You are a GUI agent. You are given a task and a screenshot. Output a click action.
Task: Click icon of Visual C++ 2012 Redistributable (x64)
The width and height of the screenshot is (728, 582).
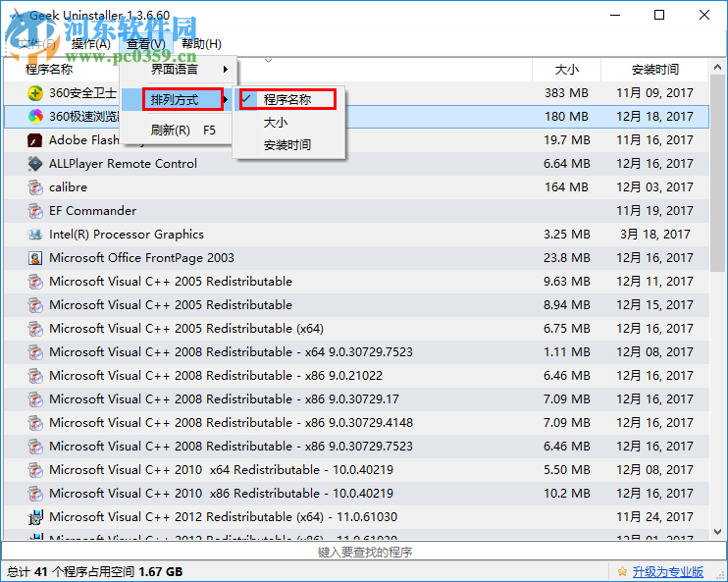(x=35, y=517)
